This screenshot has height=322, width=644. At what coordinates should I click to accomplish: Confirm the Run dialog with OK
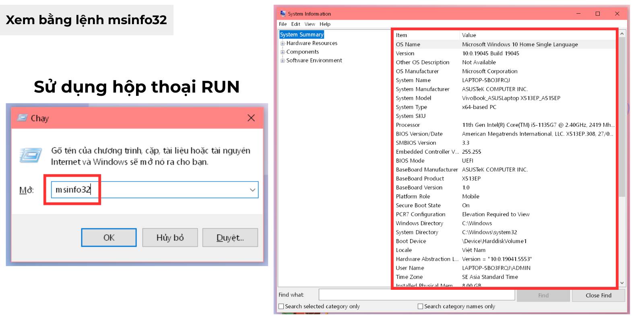[x=109, y=237]
